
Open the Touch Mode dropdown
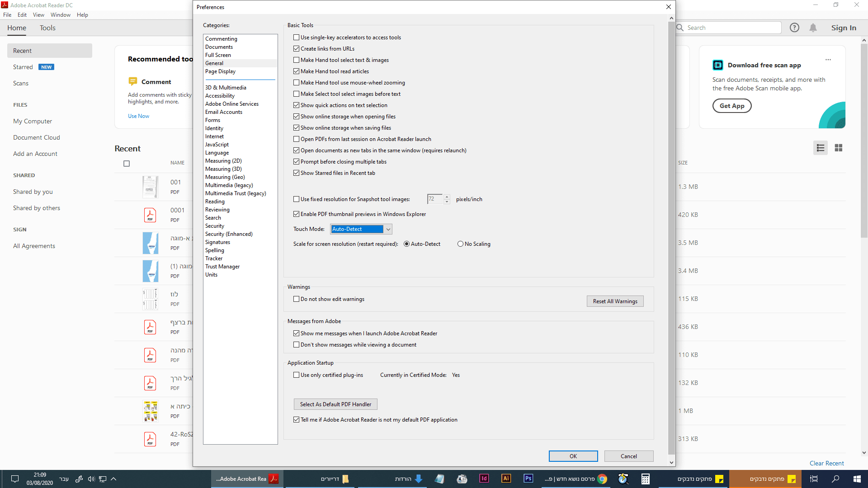coord(388,229)
